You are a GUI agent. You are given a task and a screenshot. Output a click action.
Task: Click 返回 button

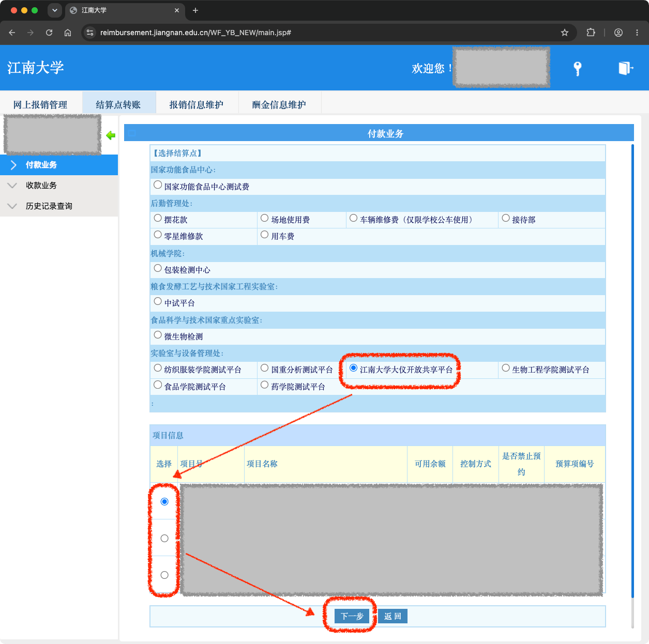click(x=393, y=616)
